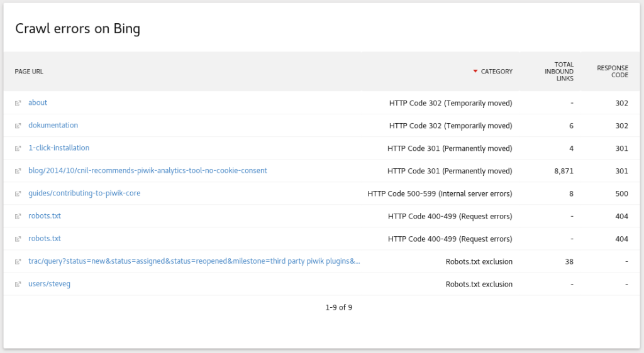Image resolution: width=644 pixels, height=353 pixels.
Task: Open external-link icon beside the cnil-recommends blog URL
Action: [x=18, y=171]
